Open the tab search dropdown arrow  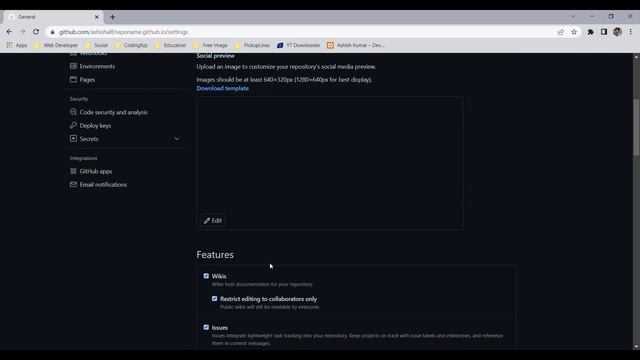pos(573,16)
